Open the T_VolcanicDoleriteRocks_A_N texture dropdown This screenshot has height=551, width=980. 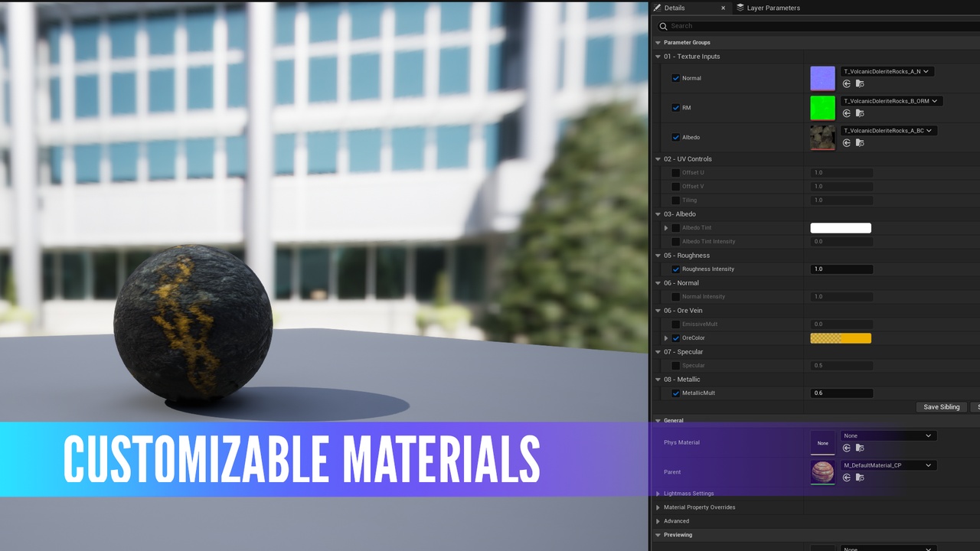coord(887,71)
